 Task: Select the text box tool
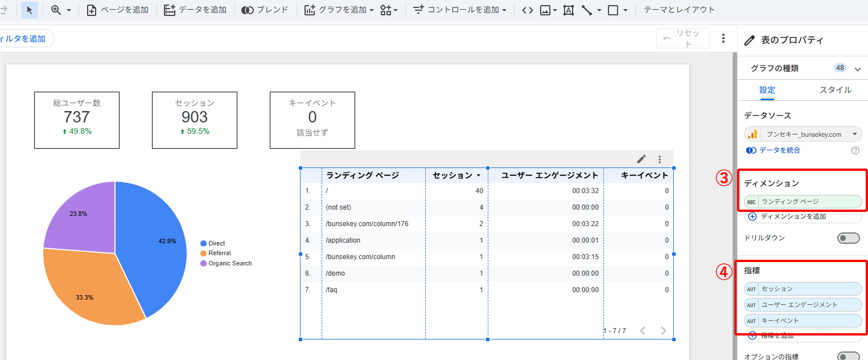pos(569,10)
